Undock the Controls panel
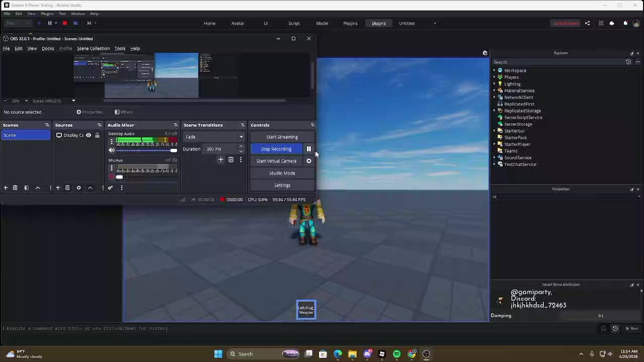This screenshot has height=362, width=644. [x=312, y=125]
